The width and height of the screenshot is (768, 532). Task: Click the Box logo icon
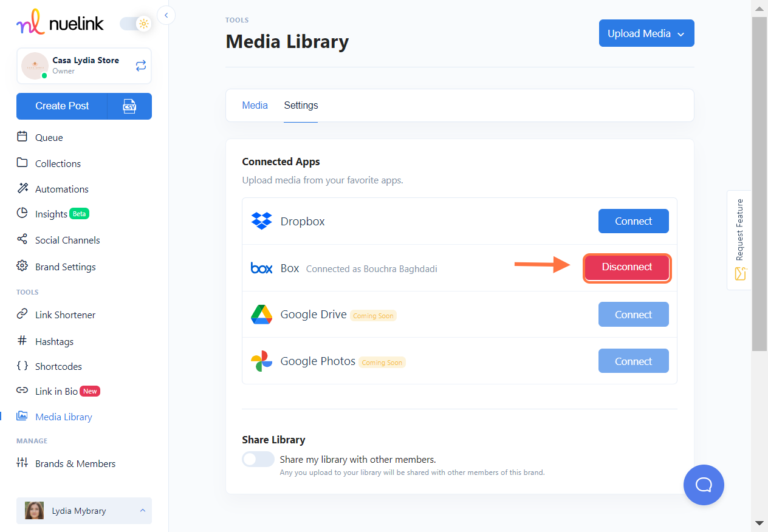[262, 268]
